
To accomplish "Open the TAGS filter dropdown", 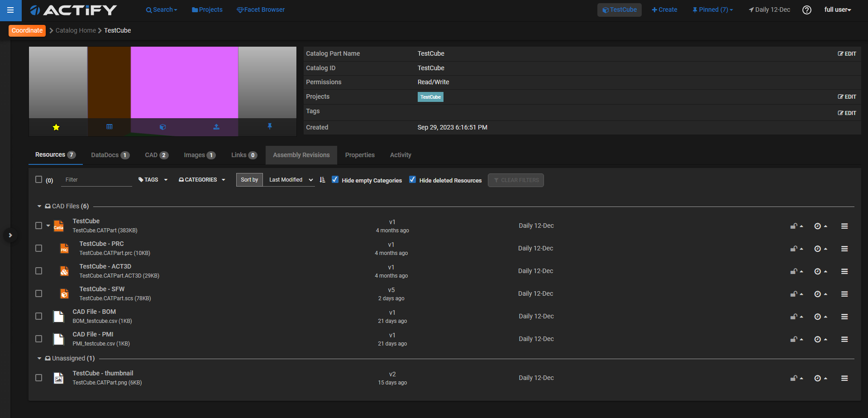I will 153,180.
